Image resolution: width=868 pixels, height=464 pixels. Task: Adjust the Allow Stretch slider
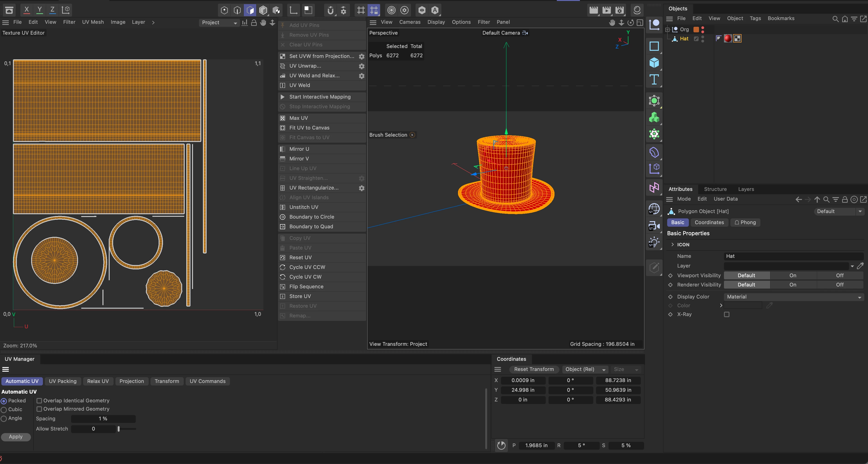click(119, 429)
